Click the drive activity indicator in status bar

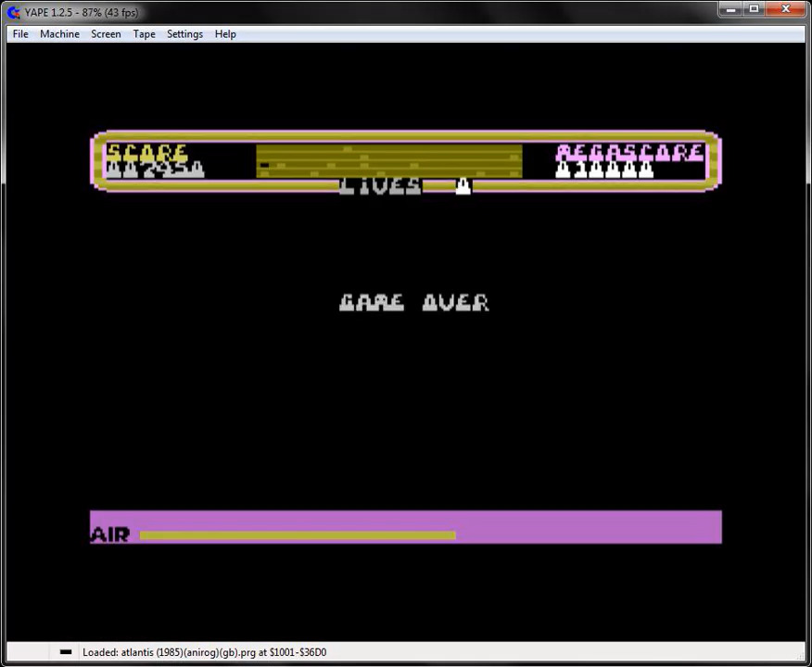point(66,652)
